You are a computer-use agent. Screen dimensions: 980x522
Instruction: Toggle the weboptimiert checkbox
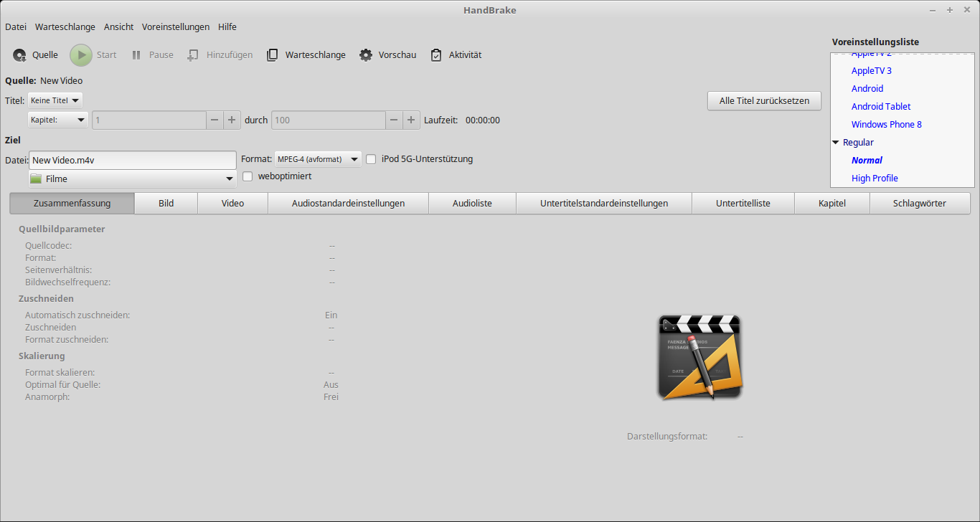point(248,176)
